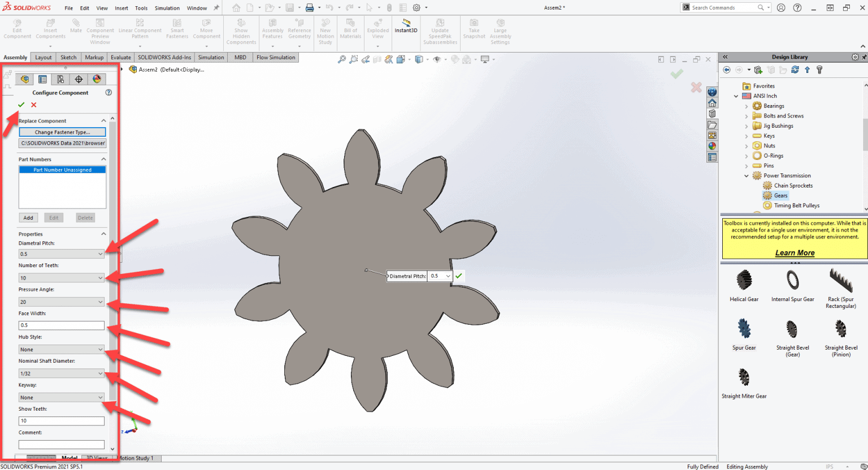Select Part Number Unassigned list entry

[62, 169]
